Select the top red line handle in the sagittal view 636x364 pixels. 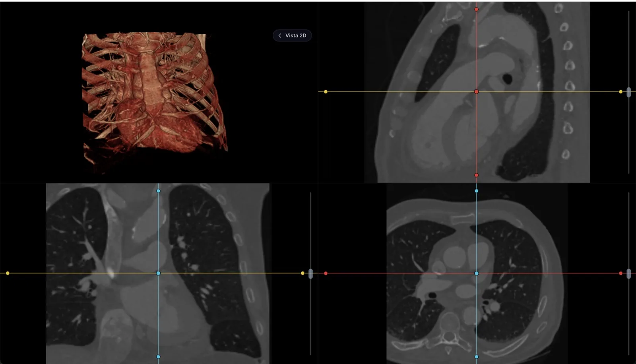(477, 9)
